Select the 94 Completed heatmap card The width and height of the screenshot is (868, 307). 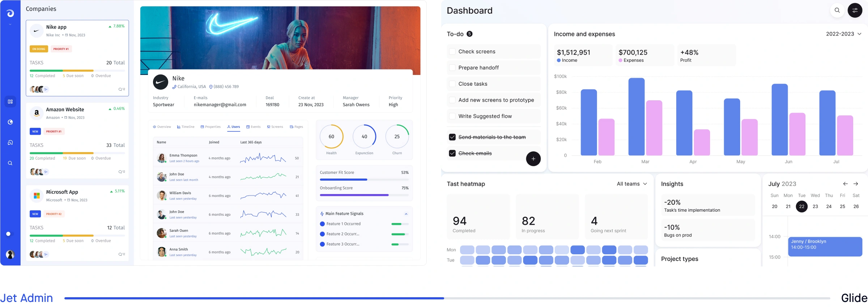(478, 216)
